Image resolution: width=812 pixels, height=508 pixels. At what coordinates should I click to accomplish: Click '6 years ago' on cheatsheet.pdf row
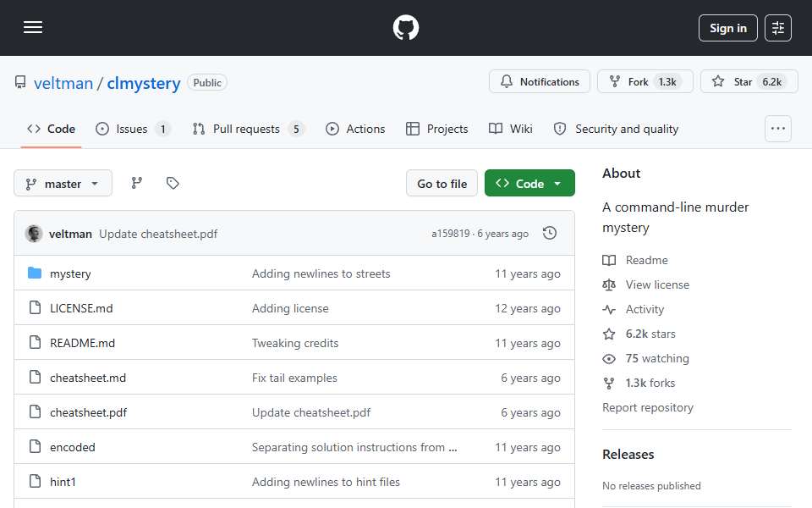tap(530, 412)
